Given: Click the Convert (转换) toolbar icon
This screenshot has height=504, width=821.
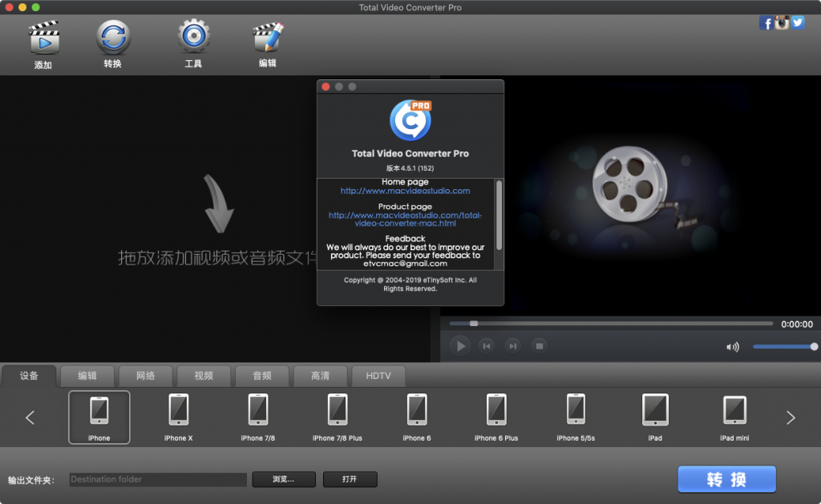Looking at the screenshot, I should [x=113, y=38].
